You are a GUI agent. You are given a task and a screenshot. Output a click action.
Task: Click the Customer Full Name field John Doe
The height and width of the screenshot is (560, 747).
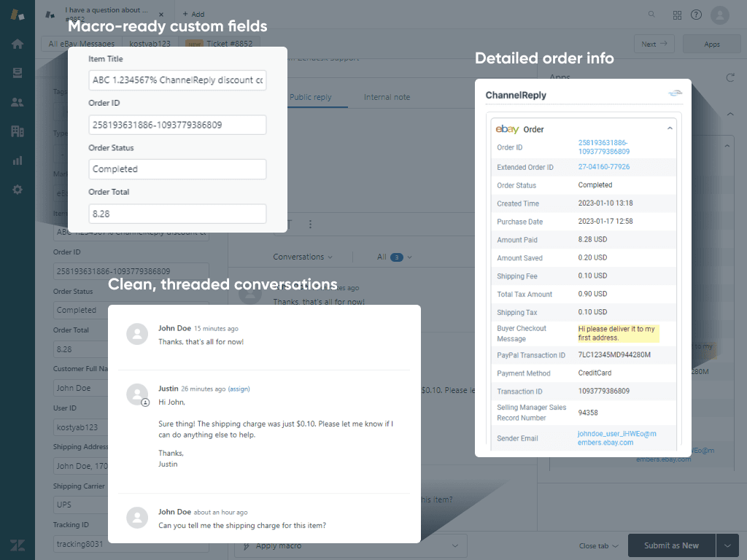point(80,388)
